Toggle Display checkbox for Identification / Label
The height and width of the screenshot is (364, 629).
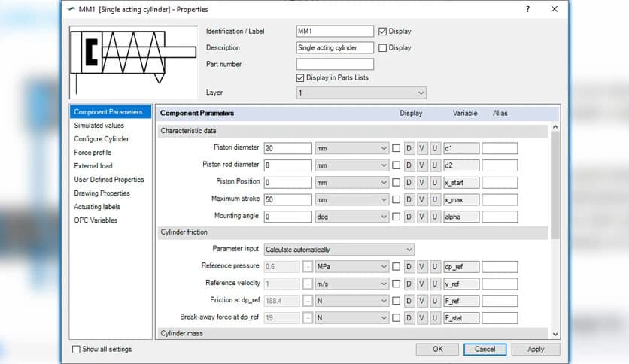382,32
